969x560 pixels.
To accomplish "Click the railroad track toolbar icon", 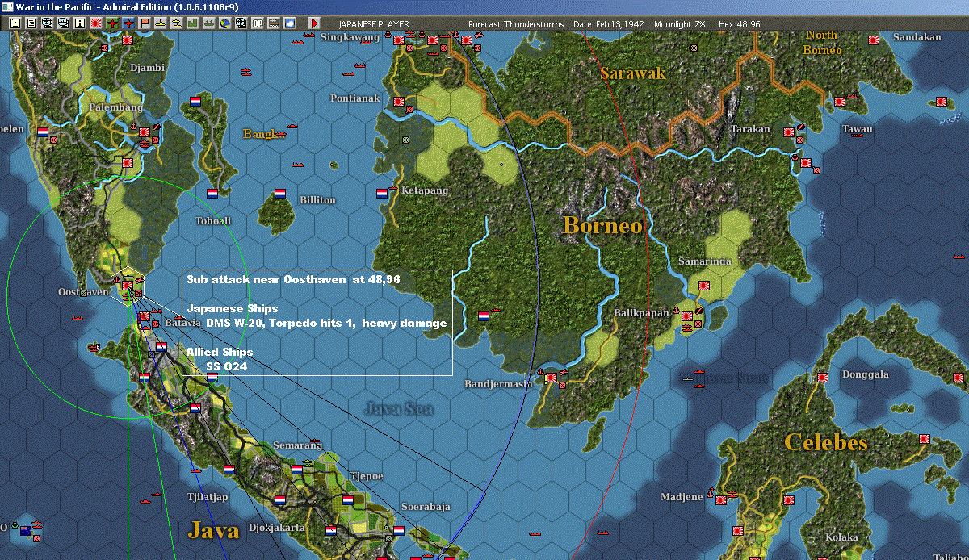I will pyautogui.click(x=273, y=23).
